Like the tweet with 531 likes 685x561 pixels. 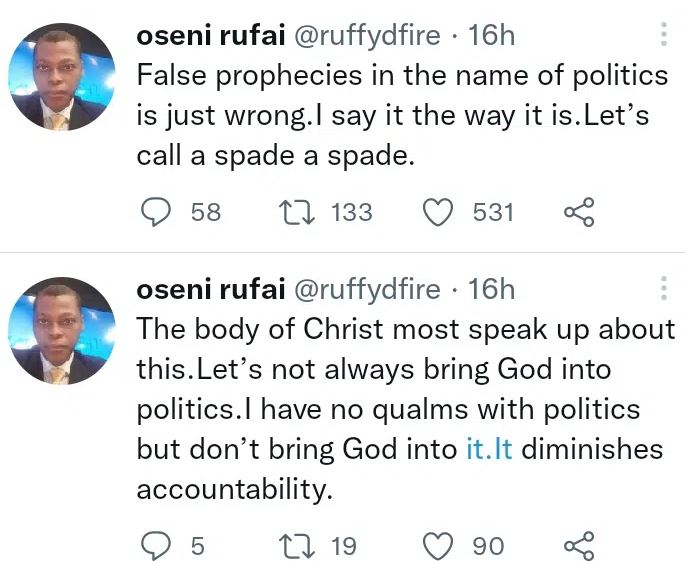[438, 212]
